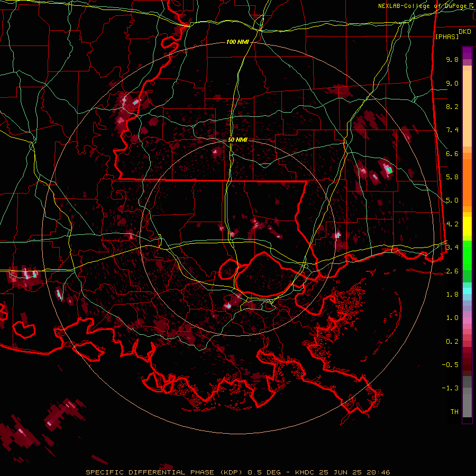This screenshot has height=476, width=476.
Task: Select the 5.8 scale value
Action: 452,177
